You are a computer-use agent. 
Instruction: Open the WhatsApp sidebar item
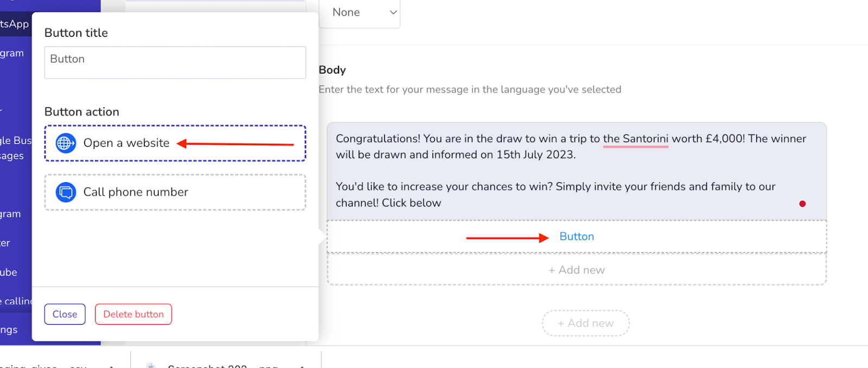click(15, 24)
